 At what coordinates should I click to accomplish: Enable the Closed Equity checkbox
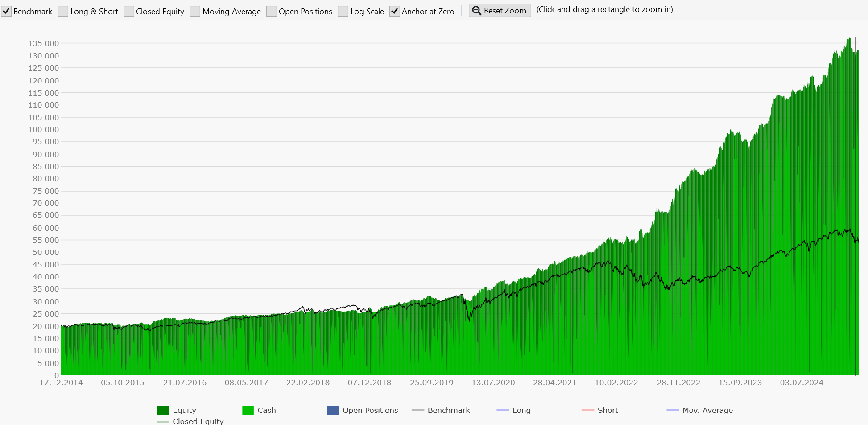tap(129, 11)
